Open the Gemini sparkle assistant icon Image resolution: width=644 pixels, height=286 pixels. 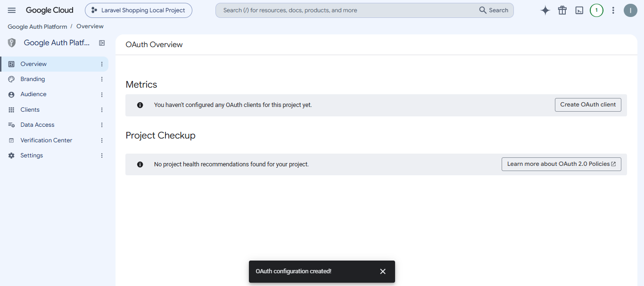click(x=545, y=10)
